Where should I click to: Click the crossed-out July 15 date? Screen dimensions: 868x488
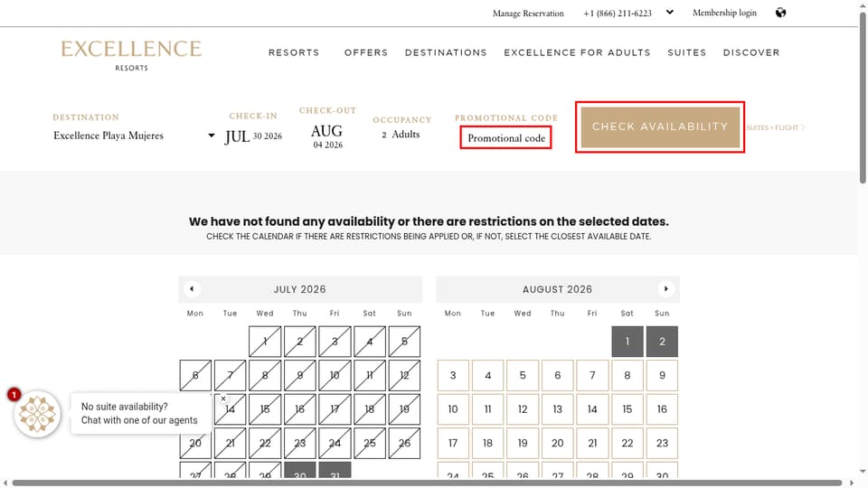(x=265, y=408)
